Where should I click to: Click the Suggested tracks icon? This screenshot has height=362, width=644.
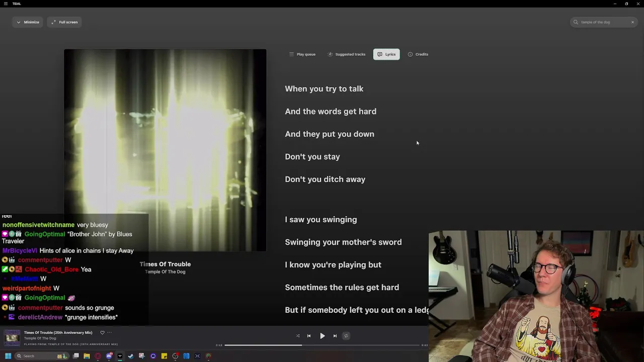coord(330,54)
